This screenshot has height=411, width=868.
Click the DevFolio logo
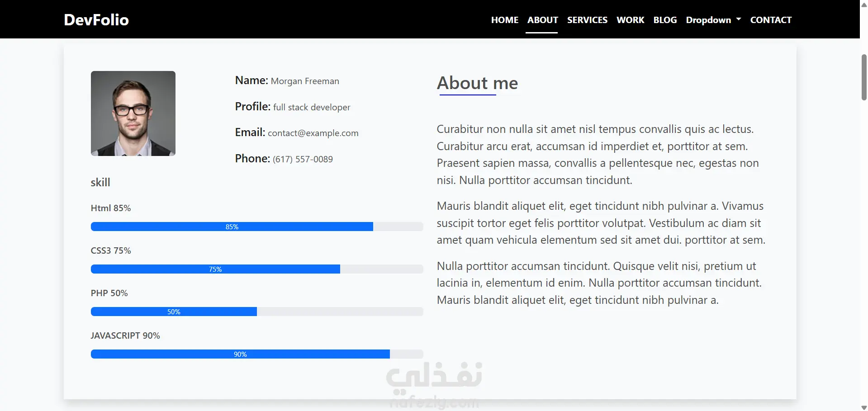click(96, 20)
